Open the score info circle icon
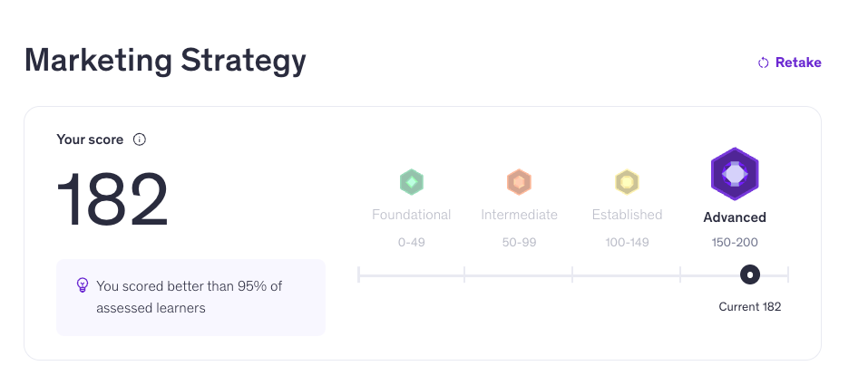The image size is (868, 385). coord(140,140)
